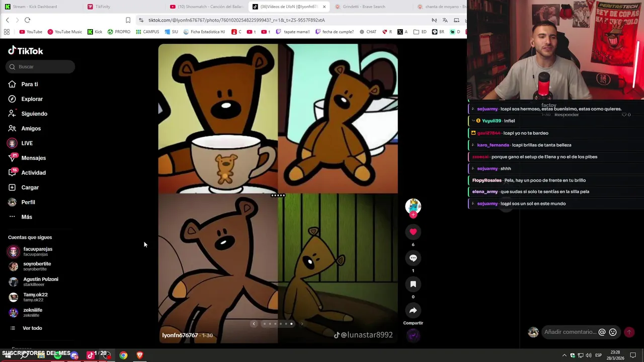Click the Chrome icon in the taskbar
644x362 pixels.
pyautogui.click(x=123, y=355)
